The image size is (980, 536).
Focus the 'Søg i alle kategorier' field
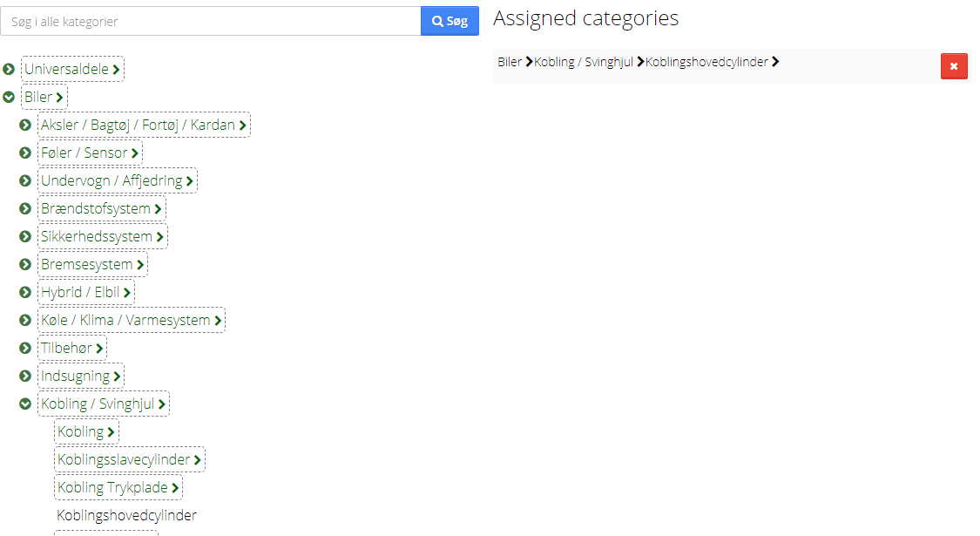tap(211, 21)
